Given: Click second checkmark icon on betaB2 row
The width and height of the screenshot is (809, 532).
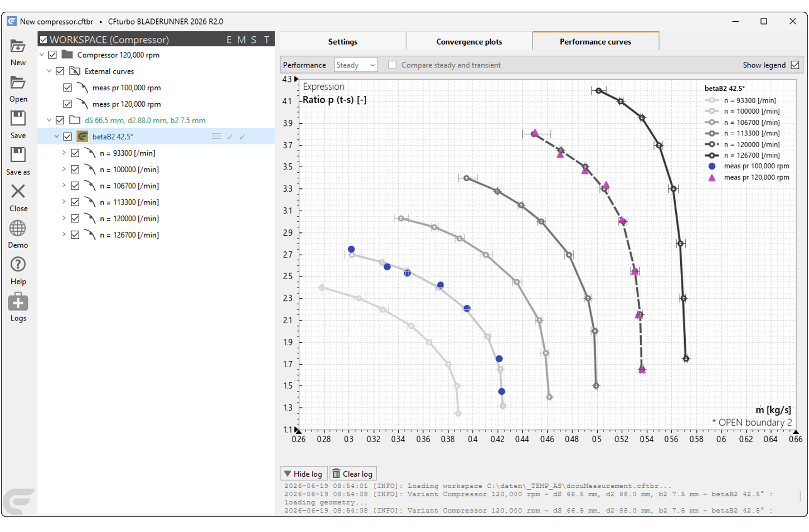Looking at the screenshot, I should point(243,136).
